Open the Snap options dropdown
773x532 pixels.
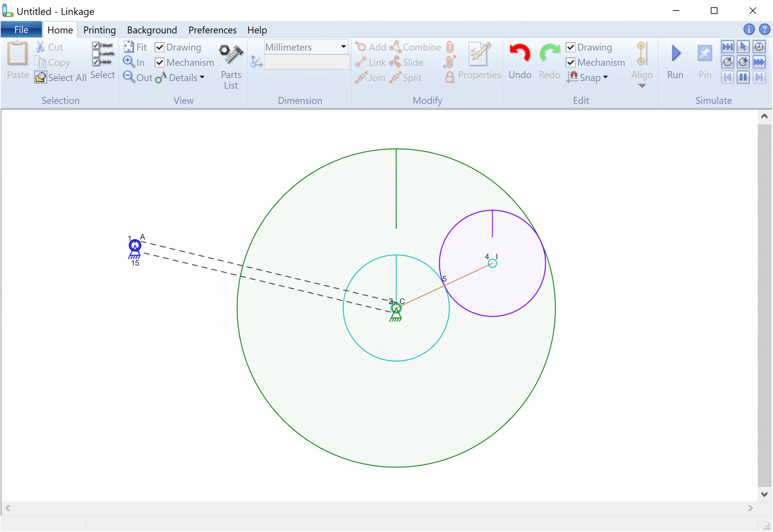point(605,77)
